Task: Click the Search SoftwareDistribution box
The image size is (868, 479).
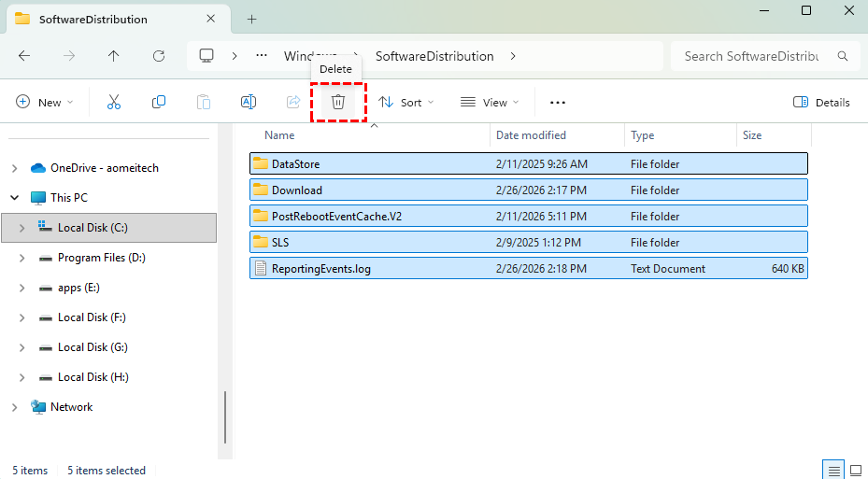Action: coord(751,56)
